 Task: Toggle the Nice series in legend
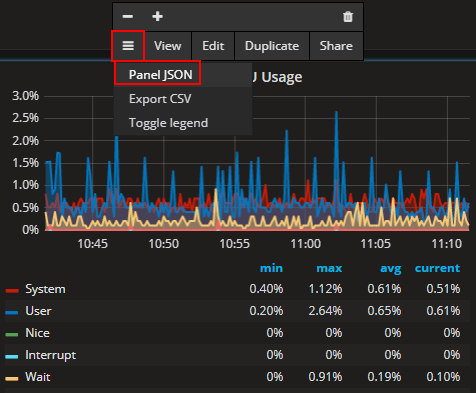[37, 333]
